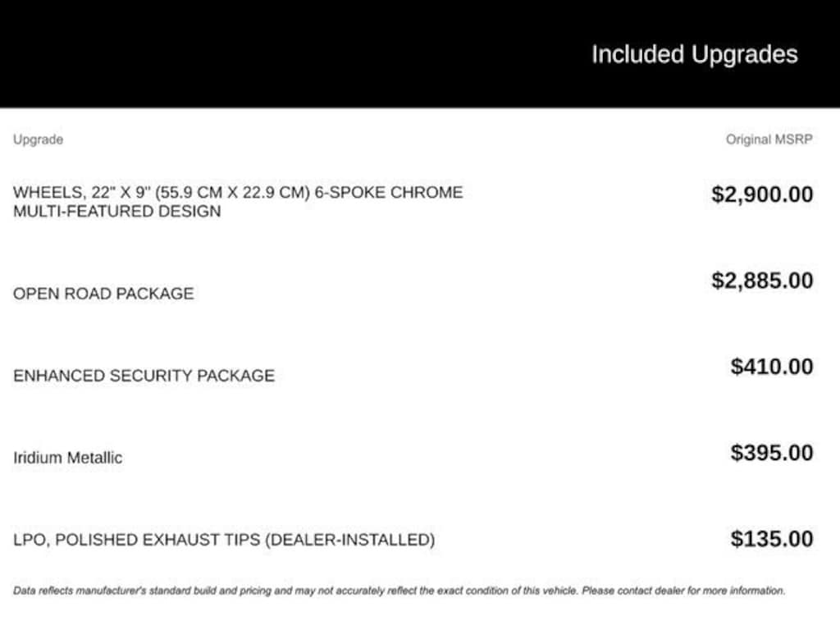Select the $2,885.00 price value
The height and width of the screenshot is (630, 840).
[762, 281]
